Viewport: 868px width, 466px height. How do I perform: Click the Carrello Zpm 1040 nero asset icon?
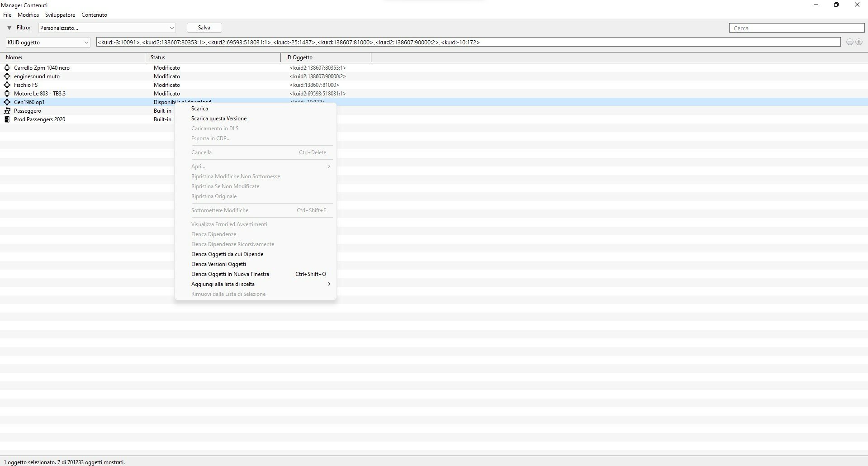(x=7, y=68)
